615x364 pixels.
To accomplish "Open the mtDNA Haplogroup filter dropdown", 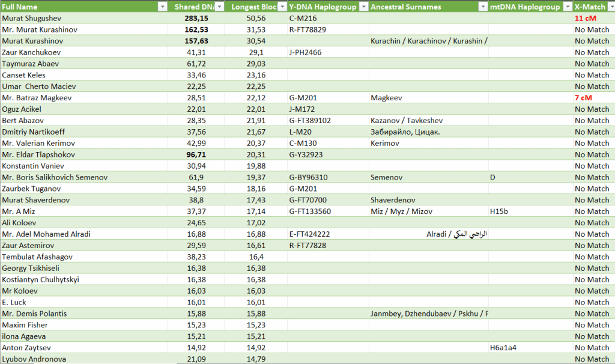I will coord(566,7).
